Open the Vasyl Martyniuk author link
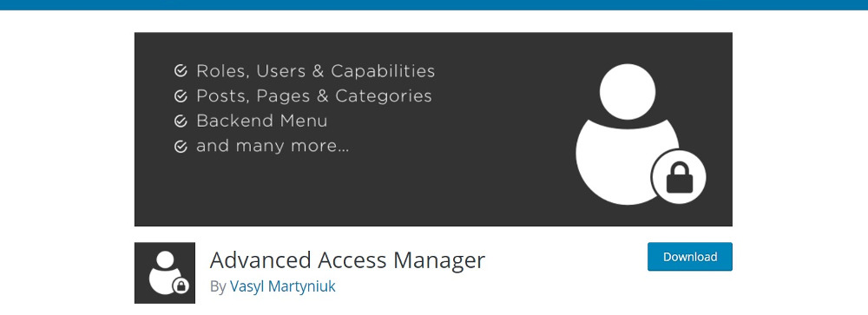 (x=282, y=286)
